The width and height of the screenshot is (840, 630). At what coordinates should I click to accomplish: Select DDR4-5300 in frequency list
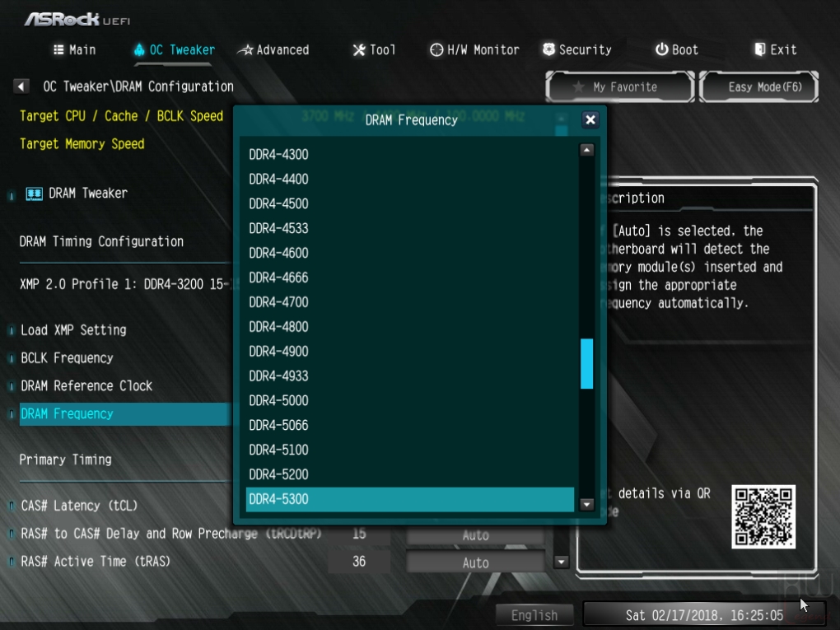click(x=410, y=499)
